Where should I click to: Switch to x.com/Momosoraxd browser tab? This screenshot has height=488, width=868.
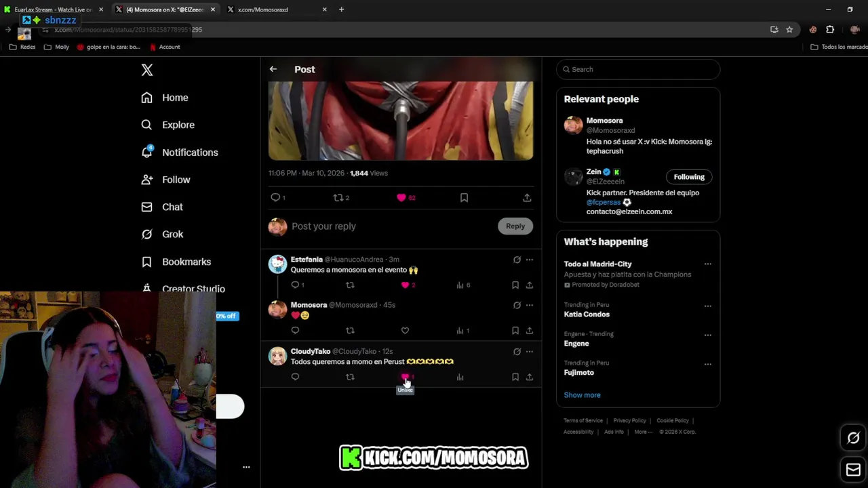277,9
